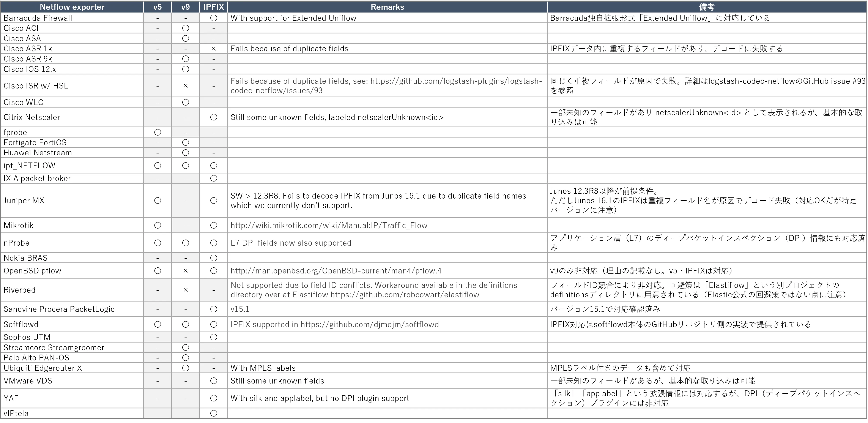
Task: Open the logstash-codec-netflow issues/93 link
Action: [386, 86]
